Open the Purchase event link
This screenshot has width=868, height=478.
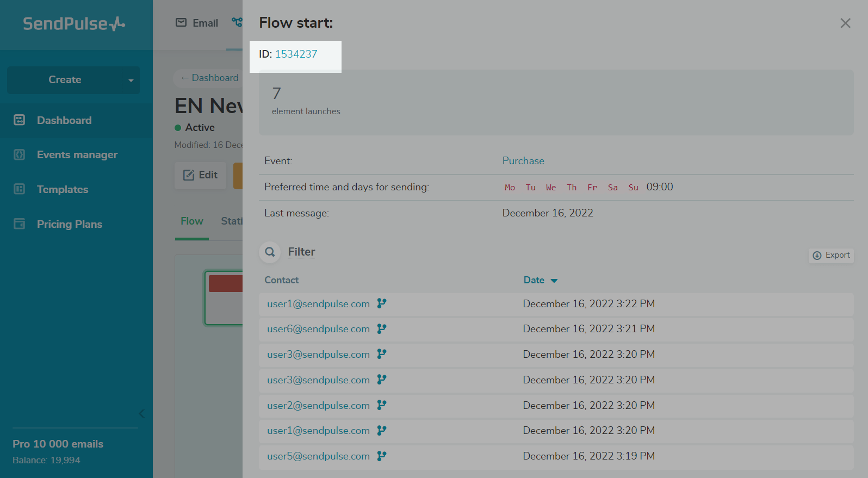point(523,161)
